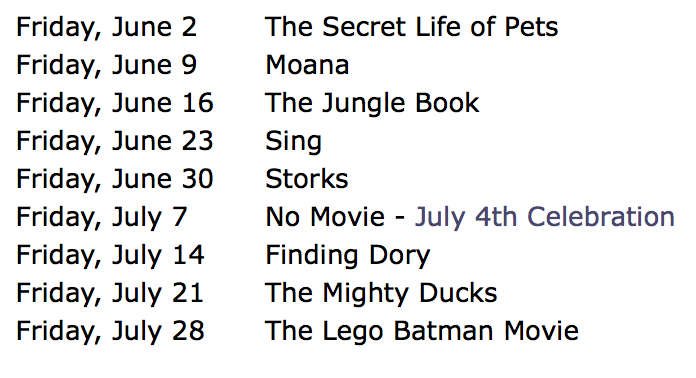Click the Friday, June 30 date
Screen dimensions: 696x378
coord(115,179)
